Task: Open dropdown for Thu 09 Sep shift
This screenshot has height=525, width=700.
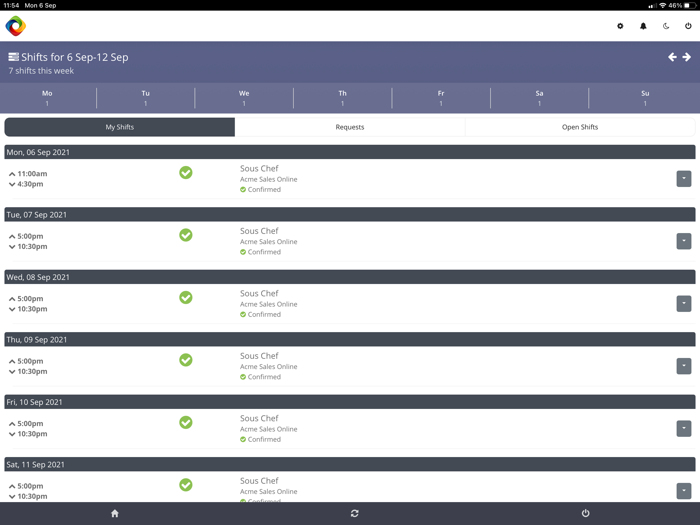Action: (683, 366)
